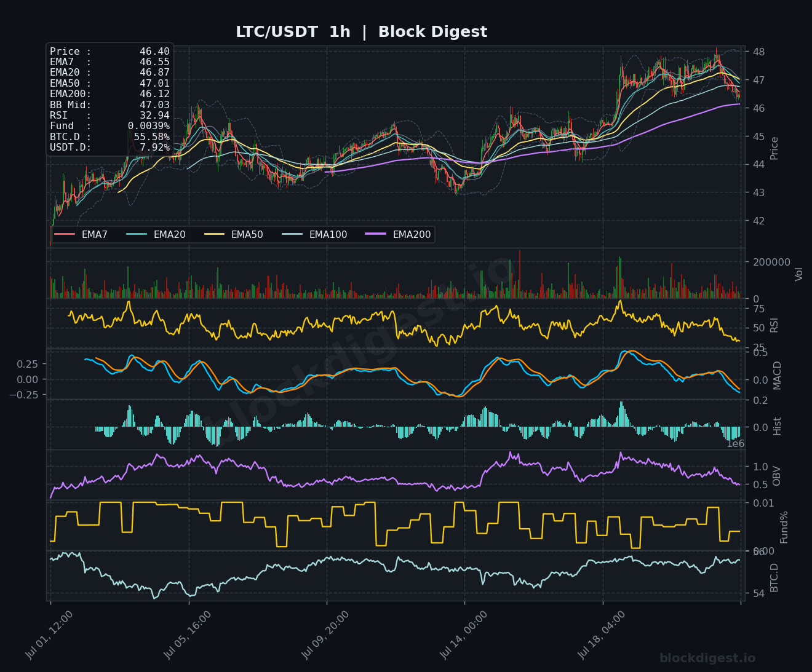Image resolution: width=812 pixels, height=672 pixels.
Task: Click the Jul 01, 12:00 time label
Action: point(50,634)
